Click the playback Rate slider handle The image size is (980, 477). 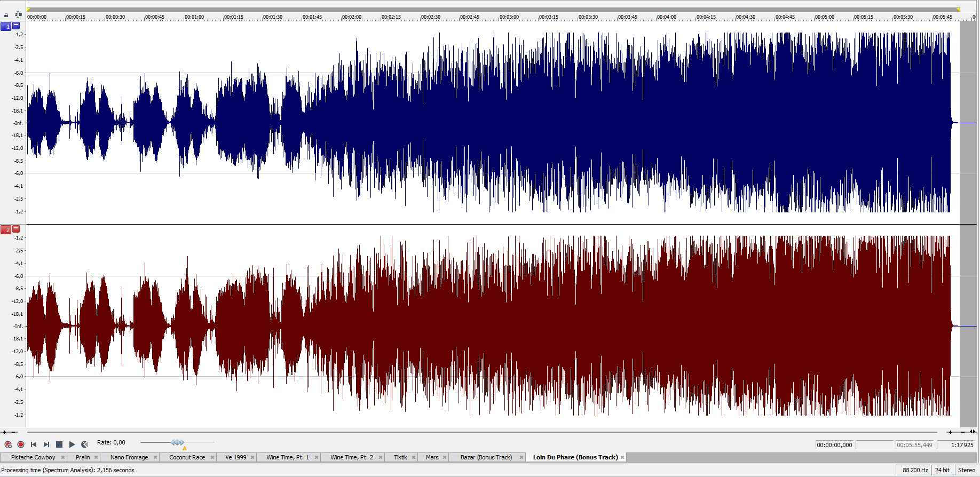click(x=177, y=442)
